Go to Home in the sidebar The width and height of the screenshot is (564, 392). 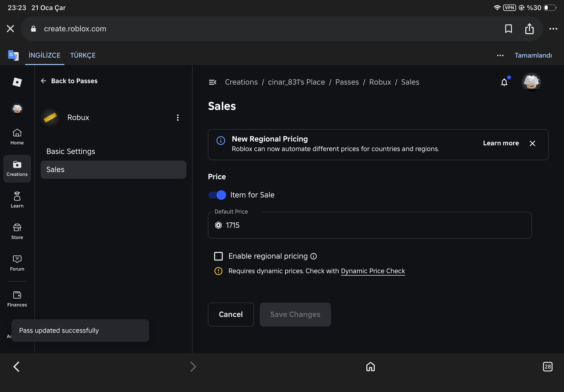[x=17, y=137]
